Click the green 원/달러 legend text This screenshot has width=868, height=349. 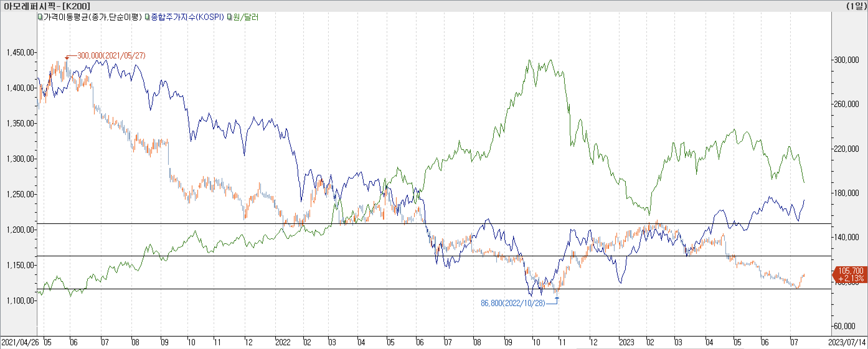click(246, 17)
